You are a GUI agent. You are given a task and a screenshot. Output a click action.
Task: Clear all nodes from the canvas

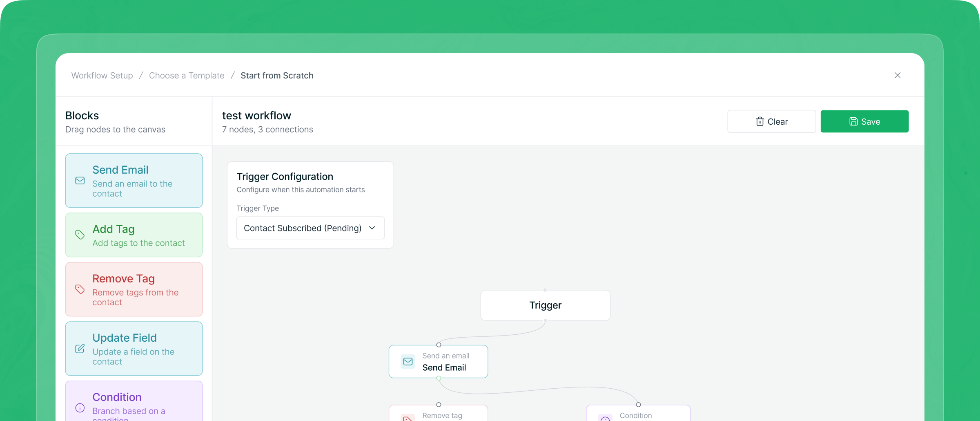tap(771, 121)
